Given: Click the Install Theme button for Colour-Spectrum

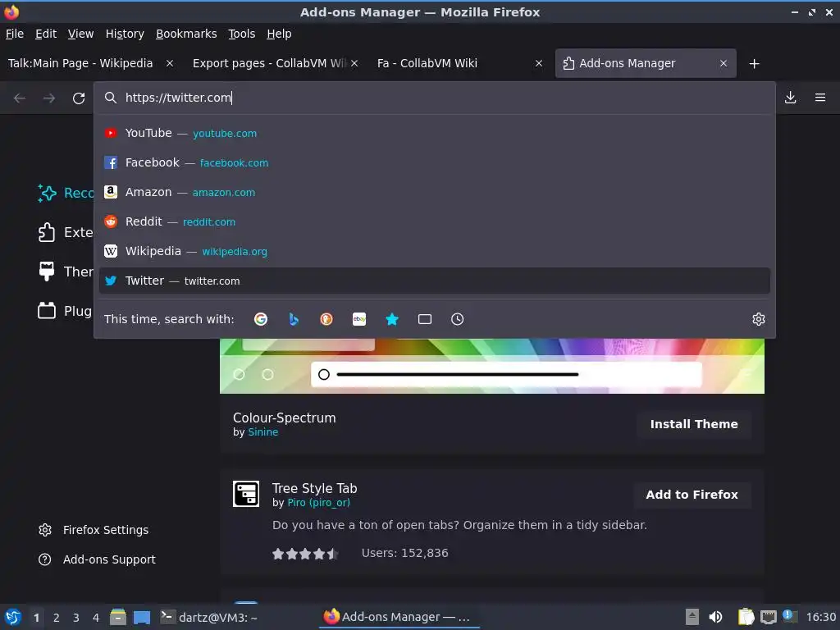Looking at the screenshot, I should [x=694, y=424].
